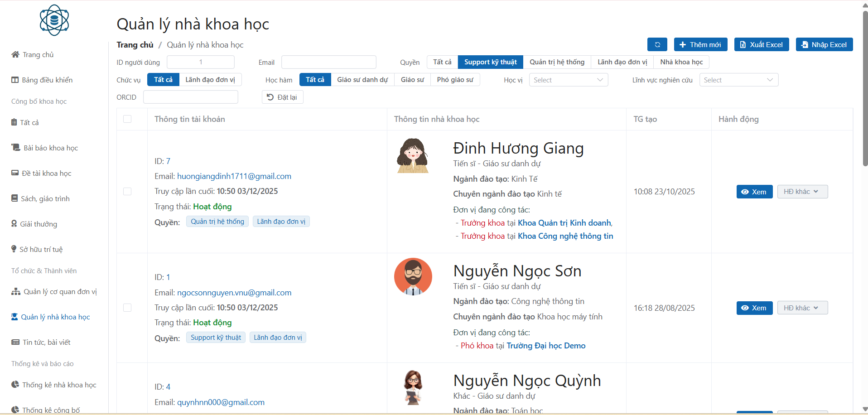Click the Xuất Excel button

click(x=761, y=44)
